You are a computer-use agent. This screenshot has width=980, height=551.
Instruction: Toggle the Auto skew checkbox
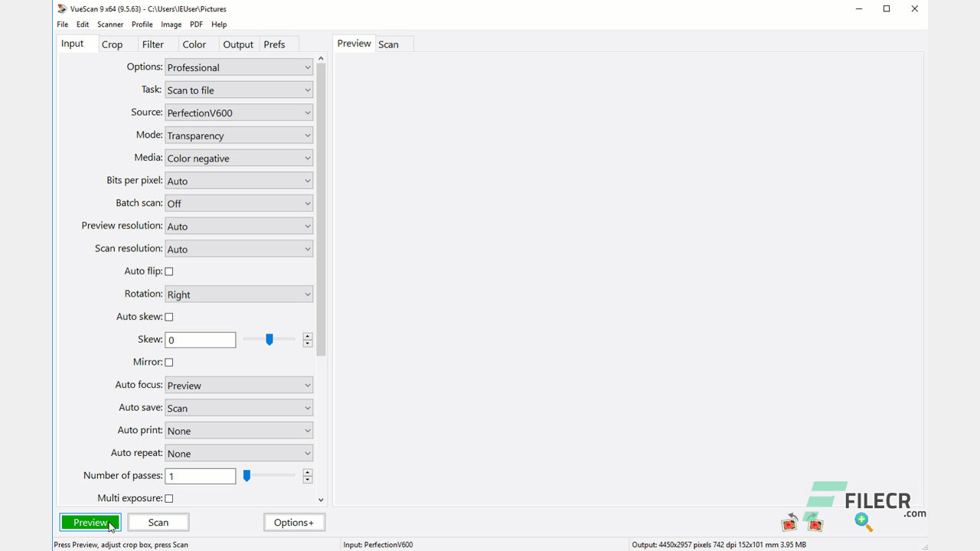pos(169,317)
